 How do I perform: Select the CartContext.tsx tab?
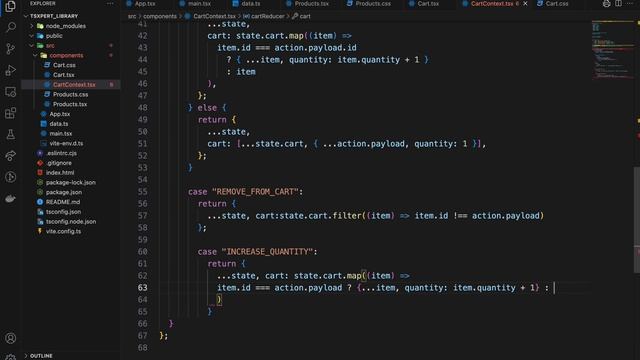pos(491,3)
